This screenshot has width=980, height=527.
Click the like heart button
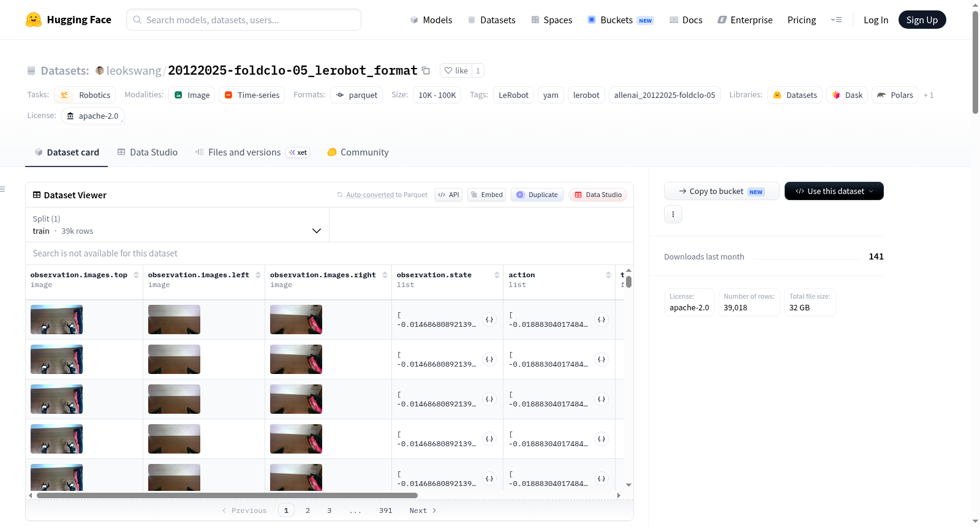click(456, 70)
